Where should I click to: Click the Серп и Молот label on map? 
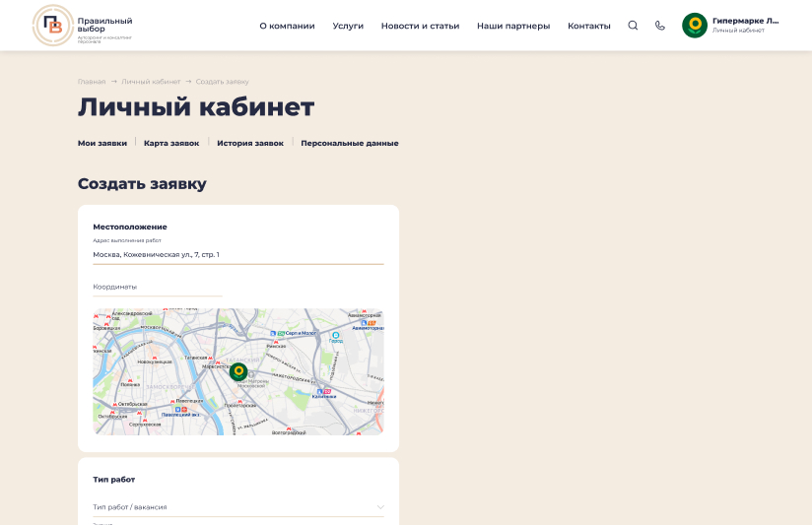coord(301,333)
